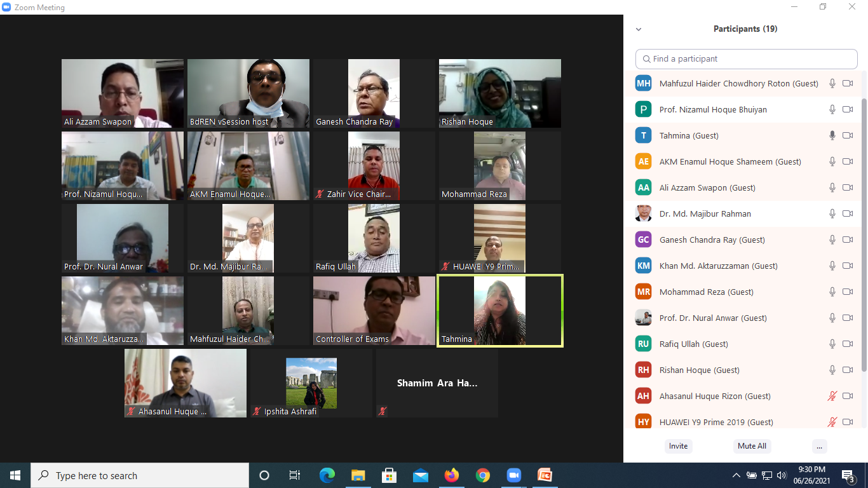
Task: Open the notification center icon
Action: pyautogui.click(x=848, y=475)
